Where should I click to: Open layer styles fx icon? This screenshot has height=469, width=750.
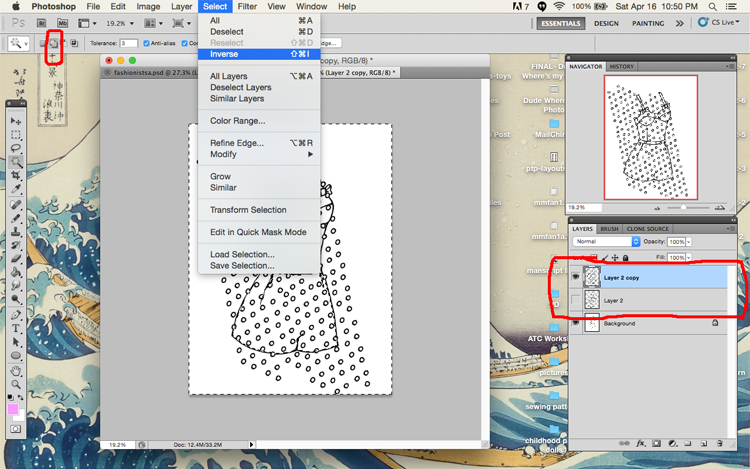(640, 444)
